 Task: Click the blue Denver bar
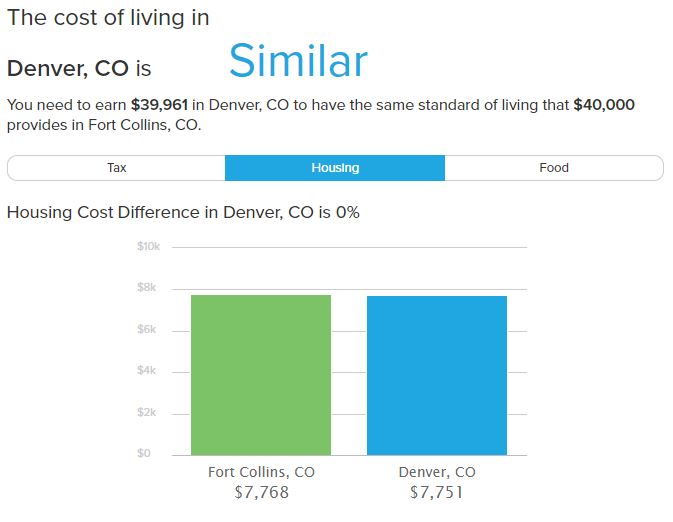click(437, 375)
